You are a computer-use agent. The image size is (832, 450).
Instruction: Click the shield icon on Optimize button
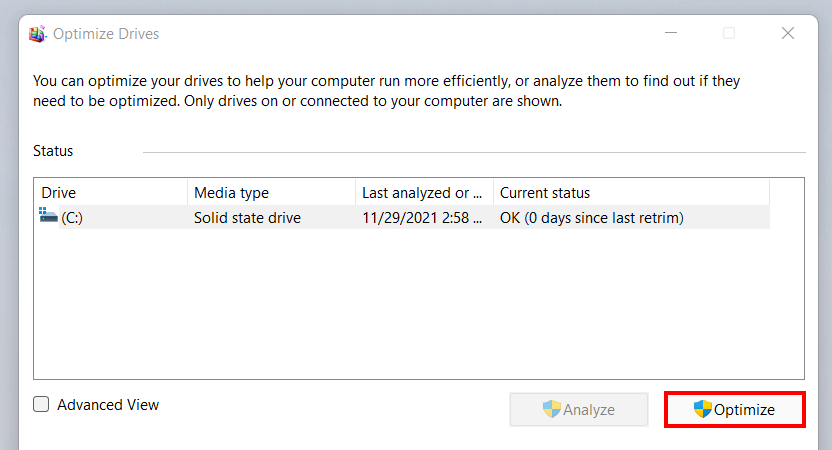(x=703, y=409)
